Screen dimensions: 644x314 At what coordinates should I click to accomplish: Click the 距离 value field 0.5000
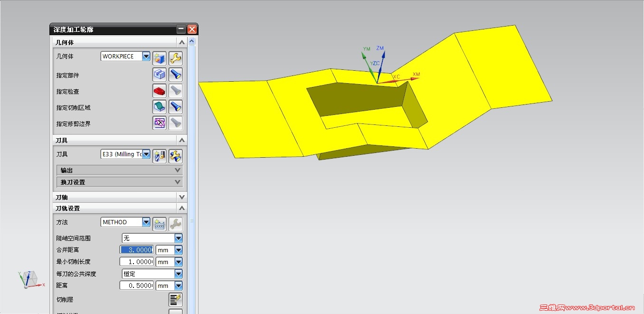click(x=137, y=285)
